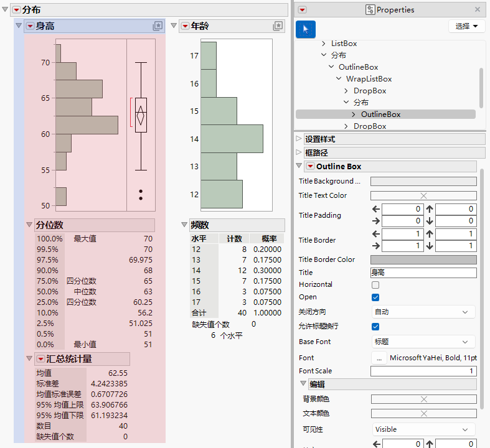This screenshot has height=448, width=490.
Task: Click the frequency row for level 12
Action: 237,250
